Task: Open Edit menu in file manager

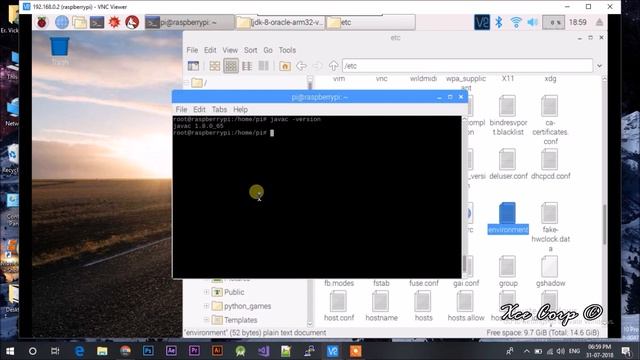Action: click(210, 50)
